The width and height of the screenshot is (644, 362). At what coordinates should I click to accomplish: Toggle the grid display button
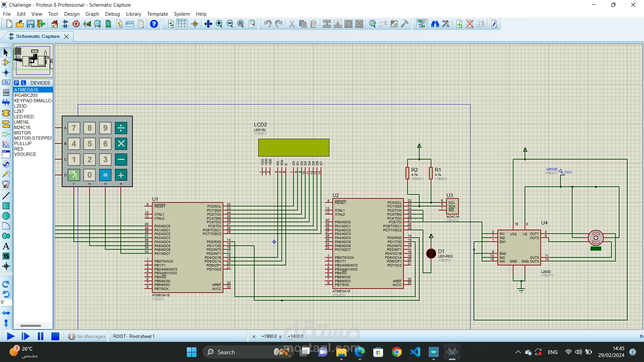click(x=181, y=24)
